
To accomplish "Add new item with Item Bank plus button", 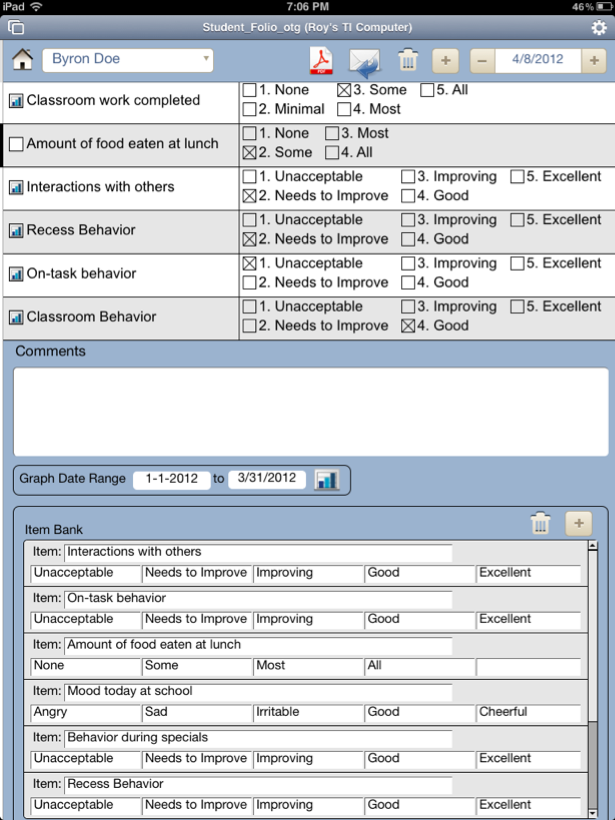I will [578, 523].
